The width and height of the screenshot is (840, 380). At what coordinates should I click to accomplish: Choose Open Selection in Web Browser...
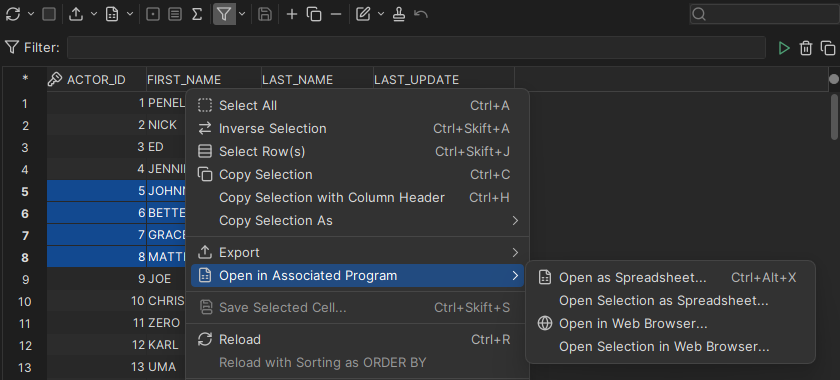click(x=670, y=347)
